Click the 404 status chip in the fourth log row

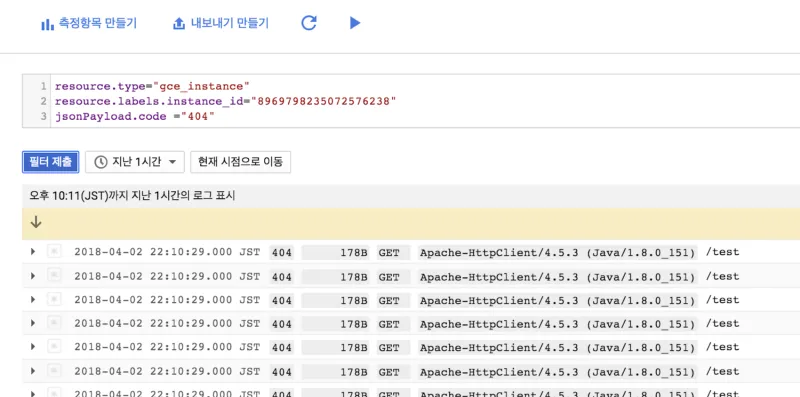[x=282, y=324]
